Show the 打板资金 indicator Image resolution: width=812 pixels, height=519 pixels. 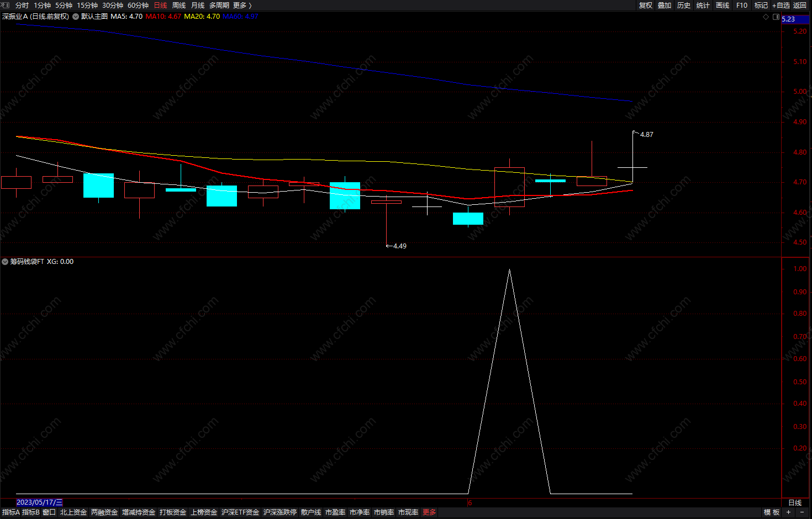173,512
